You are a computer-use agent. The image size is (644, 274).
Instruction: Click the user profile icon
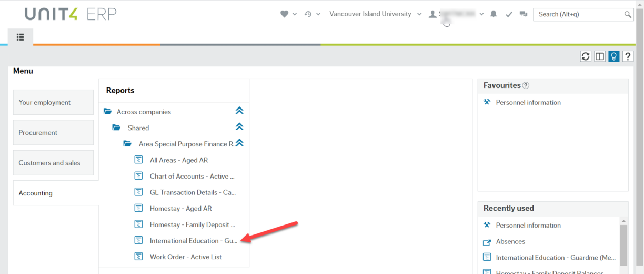tap(432, 14)
